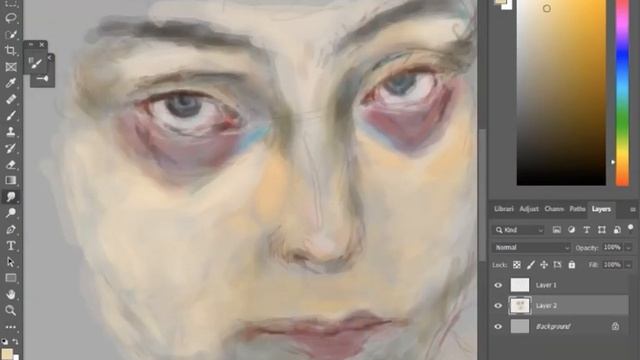The width and height of the screenshot is (640, 360).
Task: Reset to default foreground and background colors
Action: click(4, 341)
